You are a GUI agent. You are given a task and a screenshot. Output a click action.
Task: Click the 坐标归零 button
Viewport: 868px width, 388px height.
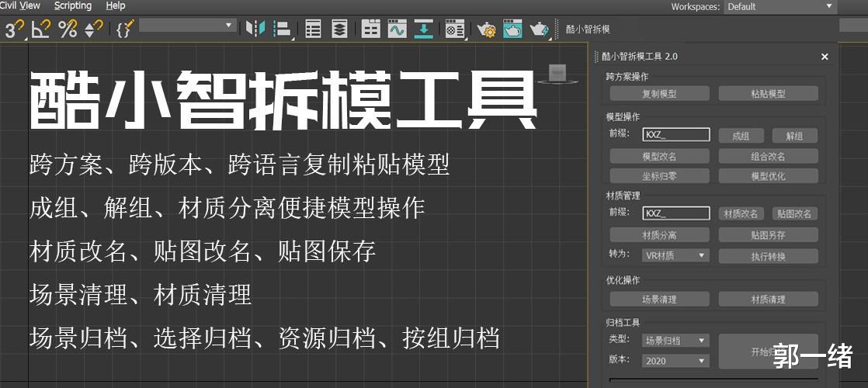(x=659, y=176)
